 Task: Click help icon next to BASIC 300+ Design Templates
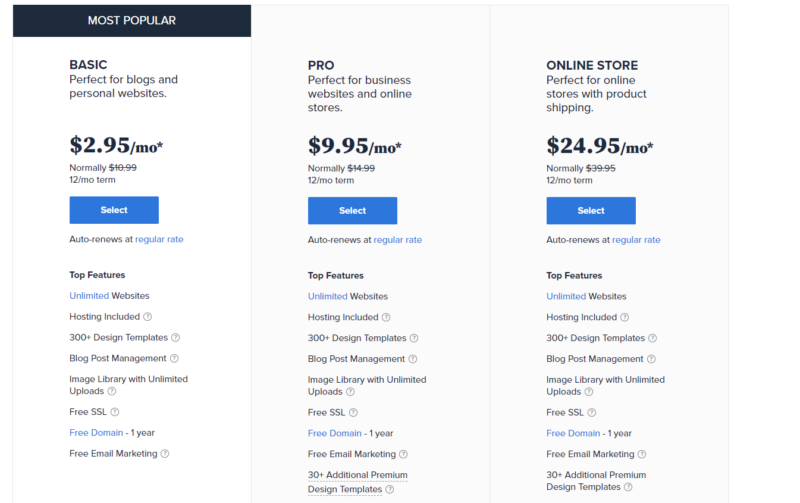point(175,338)
